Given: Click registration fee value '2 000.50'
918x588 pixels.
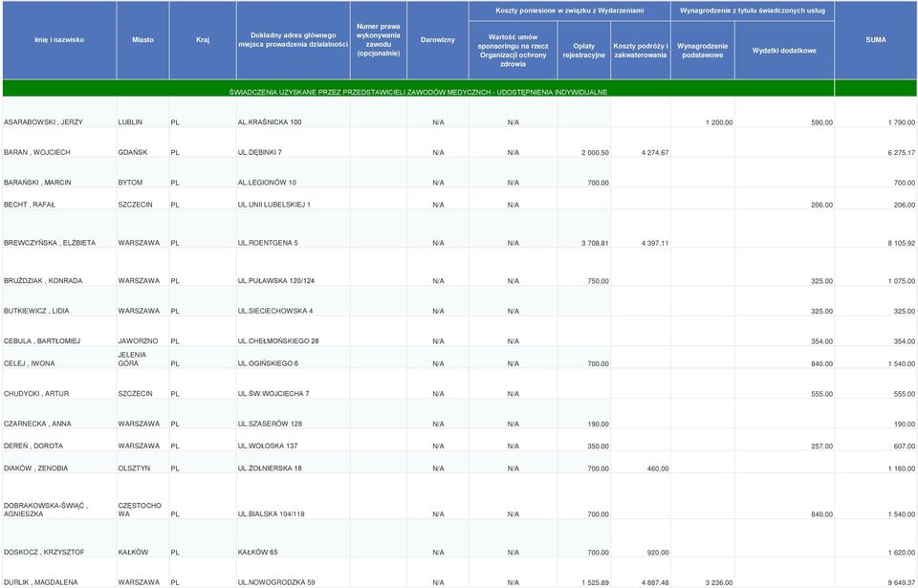Looking at the screenshot, I should 595,153.
